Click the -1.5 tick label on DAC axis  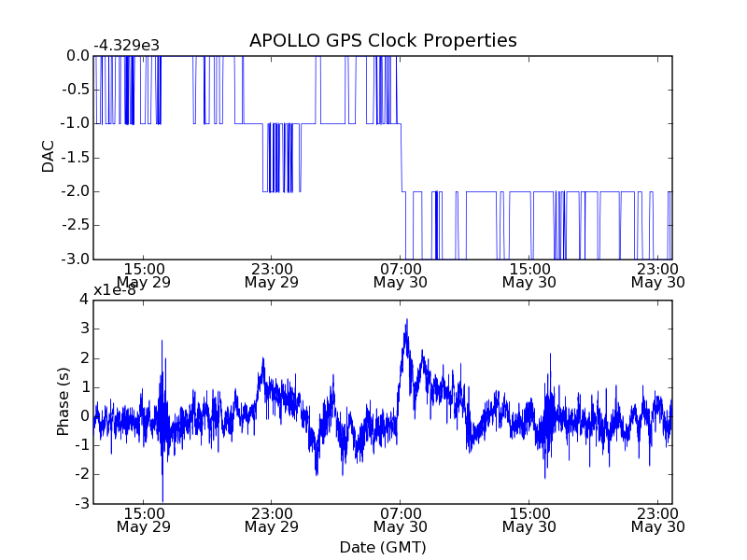[76, 158]
